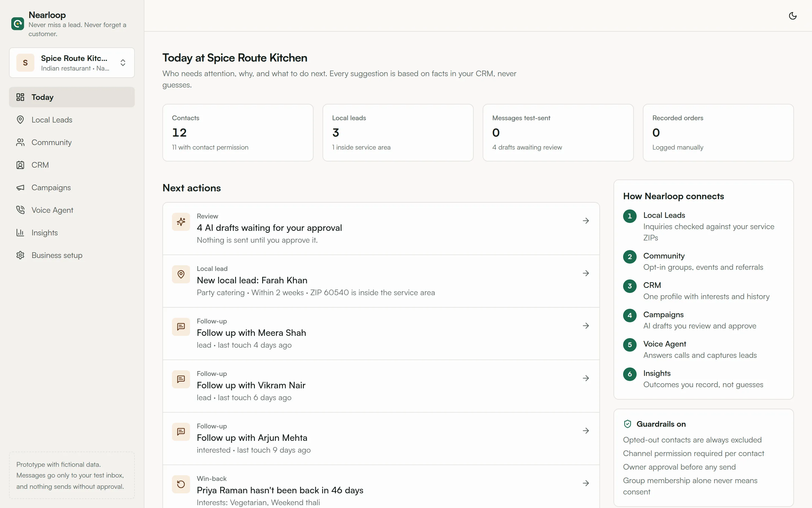812x508 pixels.
Task: Click the Business setup gear icon
Action: pyautogui.click(x=21, y=255)
